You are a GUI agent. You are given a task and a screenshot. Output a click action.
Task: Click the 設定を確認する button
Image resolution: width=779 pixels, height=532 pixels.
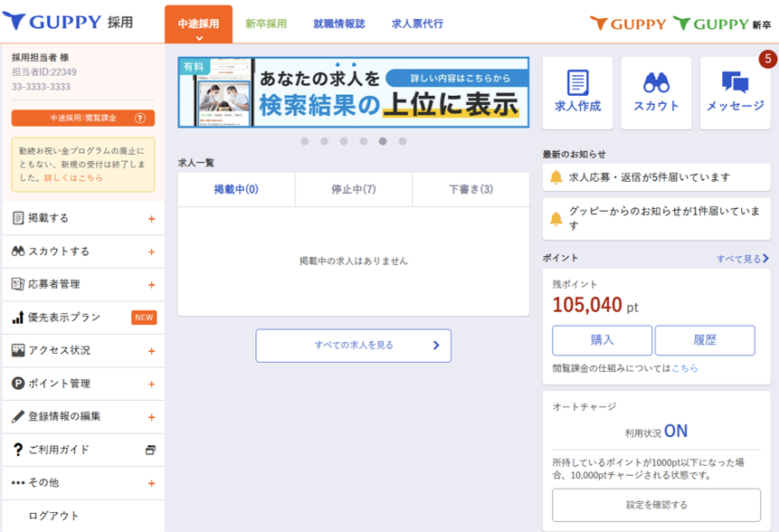point(656,505)
